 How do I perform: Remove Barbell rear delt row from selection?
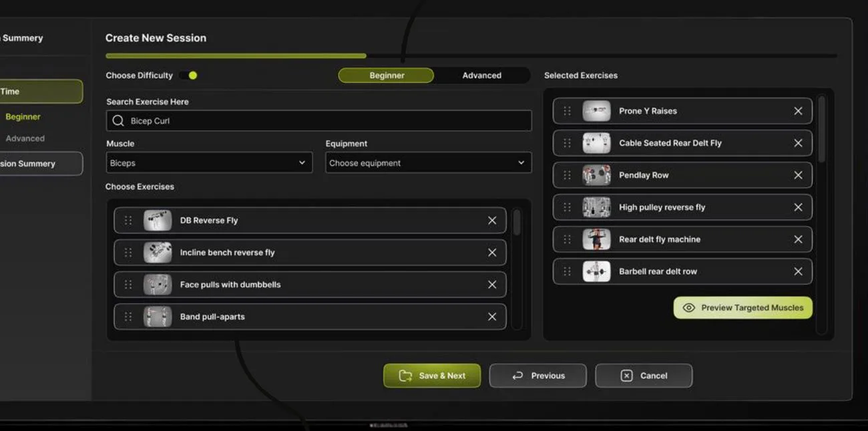(798, 271)
